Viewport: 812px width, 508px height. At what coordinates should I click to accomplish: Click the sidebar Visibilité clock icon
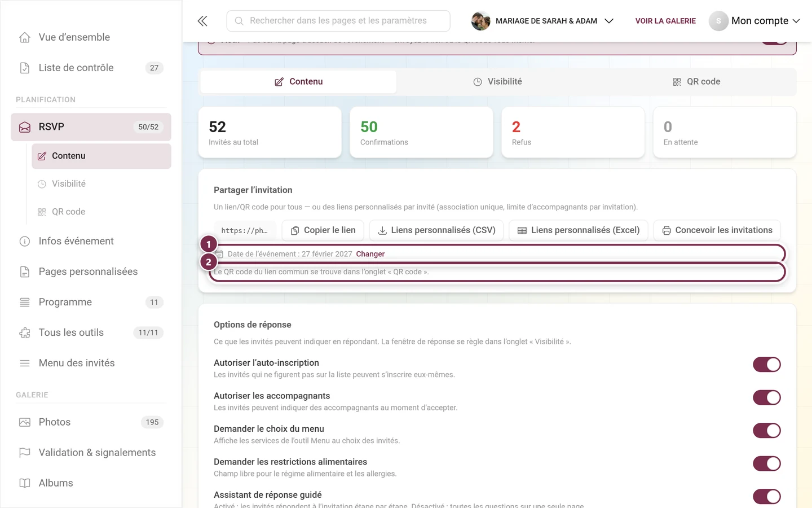tap(42, 184)
